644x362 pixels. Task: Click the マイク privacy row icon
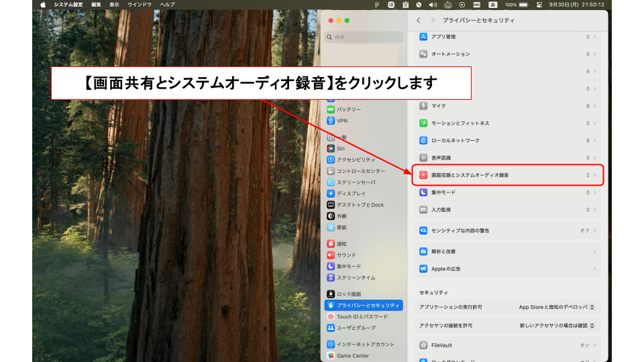423,106
